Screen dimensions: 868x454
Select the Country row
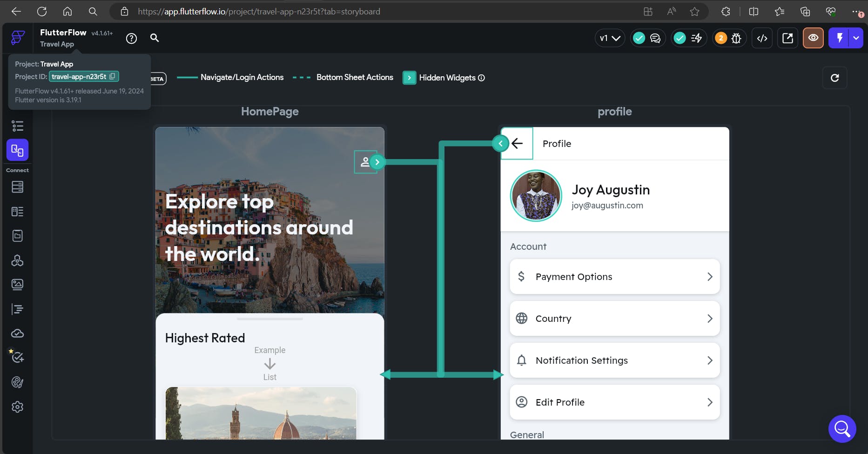(x=615, y=319)
